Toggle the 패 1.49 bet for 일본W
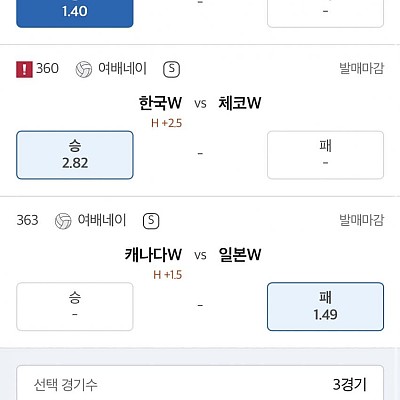Image resolution: width=400 pixels, height=400 pixels. [x=325, y=307]
